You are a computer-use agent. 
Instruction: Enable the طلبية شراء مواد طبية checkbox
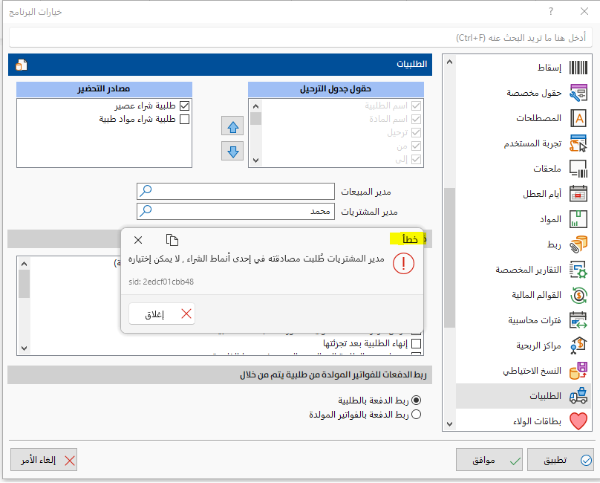[x=184, y=119]
